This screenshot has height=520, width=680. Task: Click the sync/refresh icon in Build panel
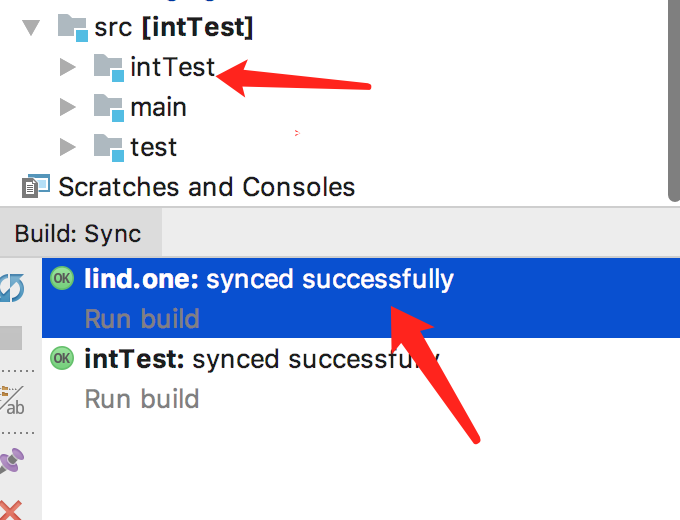click(x=12, y=289)
